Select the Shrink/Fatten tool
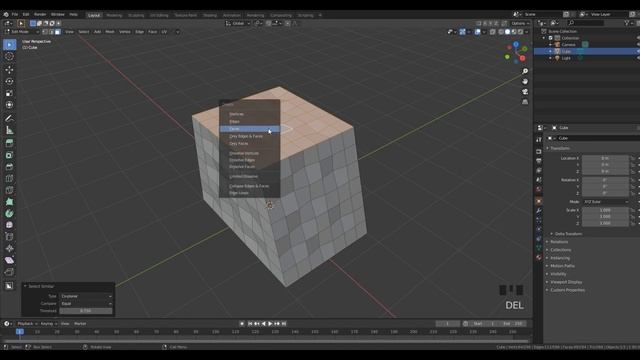The width and height of the screenshot is (640, 360). (x=9, y=249)
